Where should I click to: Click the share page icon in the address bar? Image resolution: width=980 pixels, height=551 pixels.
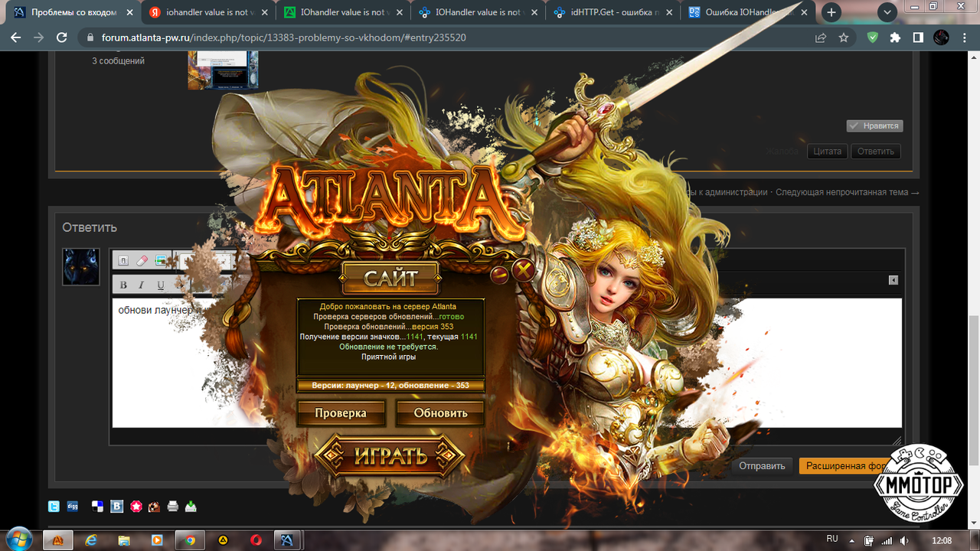821,37
